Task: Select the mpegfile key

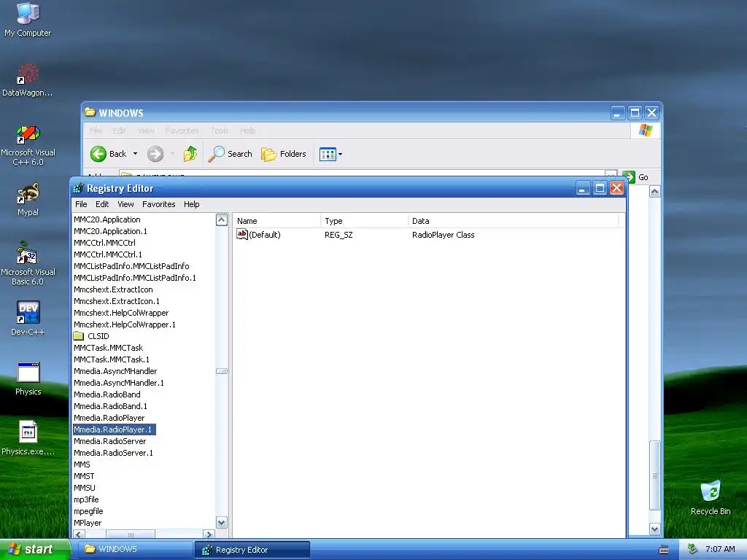Action: pyautogui.click(x=88, y=511)
